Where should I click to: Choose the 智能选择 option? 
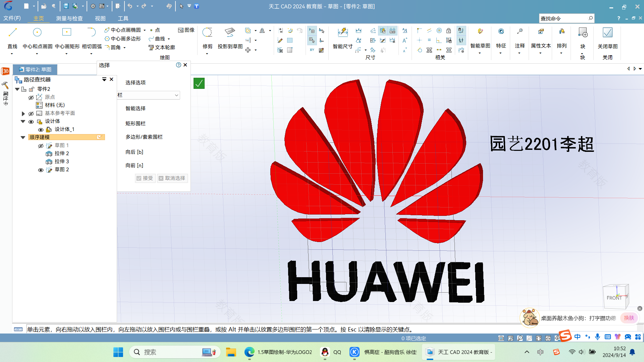click(x=136, y=108)
